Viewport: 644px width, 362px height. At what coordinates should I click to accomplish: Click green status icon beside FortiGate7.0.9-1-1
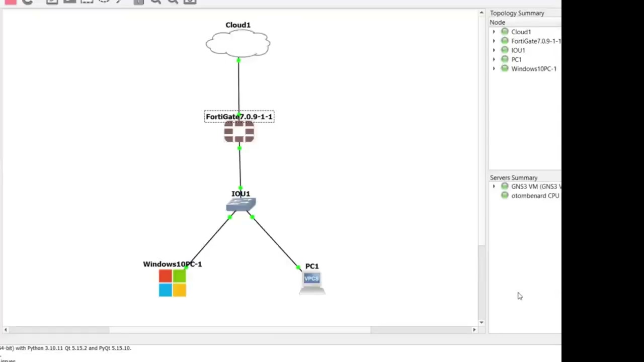(x=505, y=41)
